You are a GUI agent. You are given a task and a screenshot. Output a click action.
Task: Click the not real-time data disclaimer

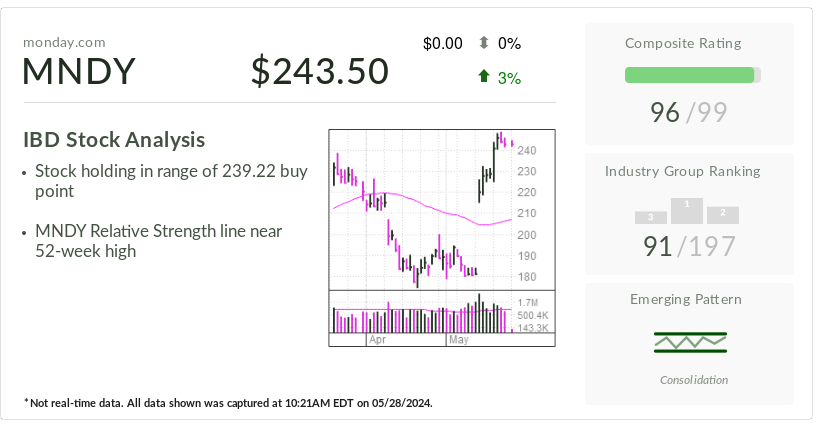coord(228,402)
